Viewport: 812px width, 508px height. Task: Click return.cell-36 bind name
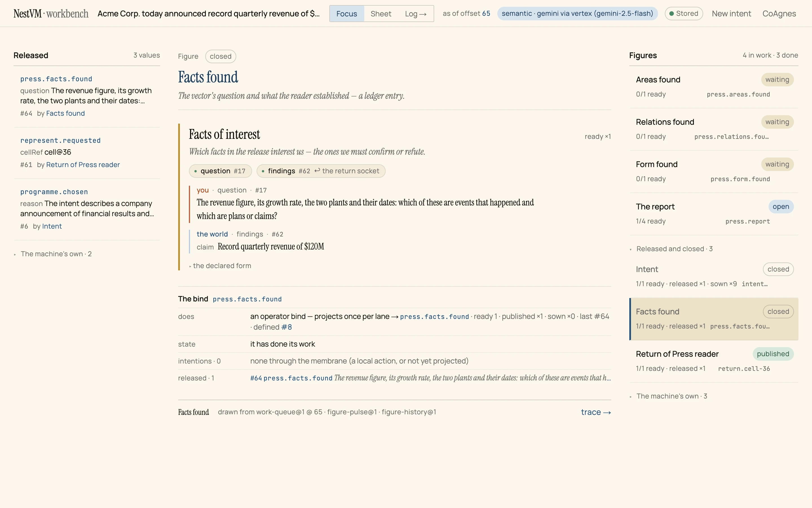click(744, 369)
